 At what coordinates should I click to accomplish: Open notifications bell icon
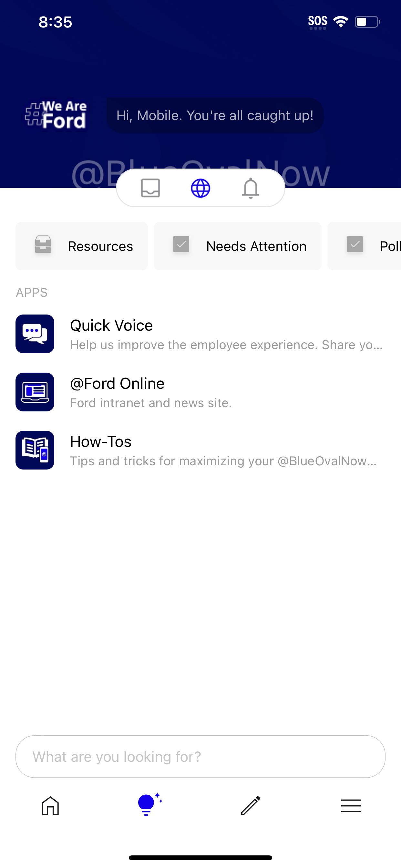click(251, 188)
